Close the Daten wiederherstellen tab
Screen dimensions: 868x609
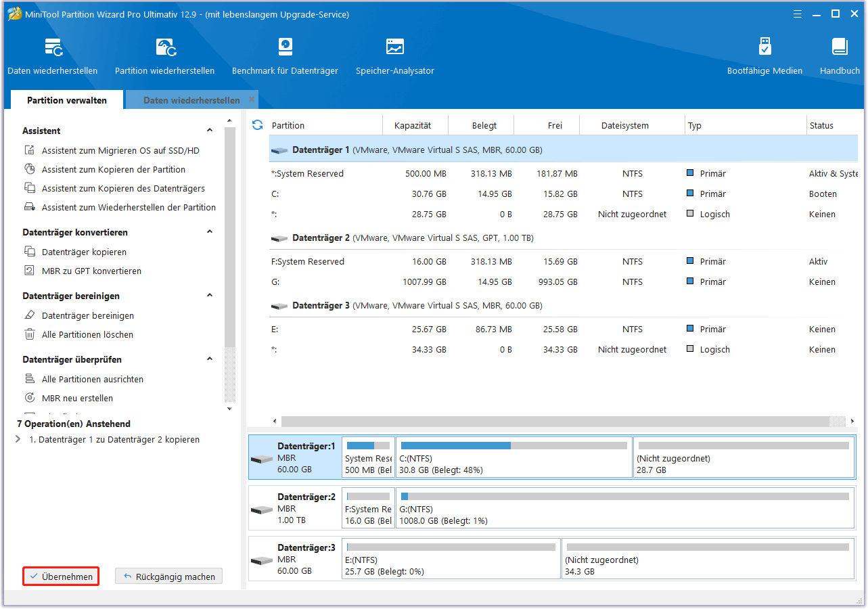(252, 99)
